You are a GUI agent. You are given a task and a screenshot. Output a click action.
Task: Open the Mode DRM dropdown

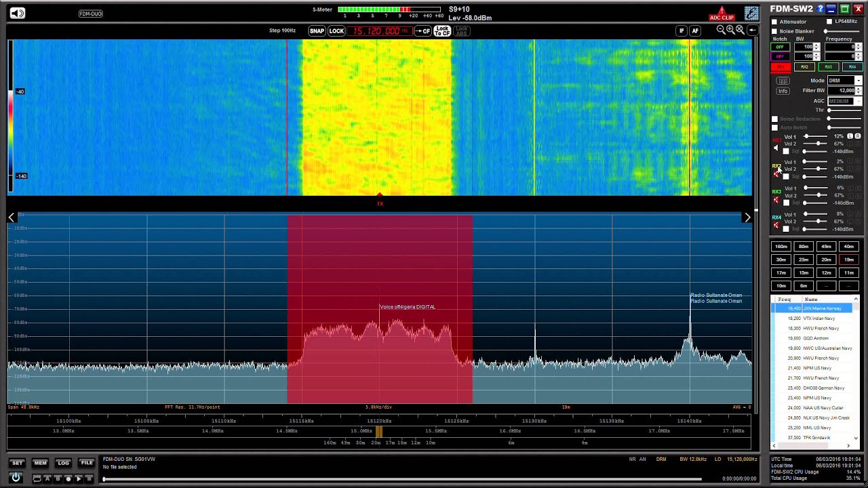[x=845, y=81]
